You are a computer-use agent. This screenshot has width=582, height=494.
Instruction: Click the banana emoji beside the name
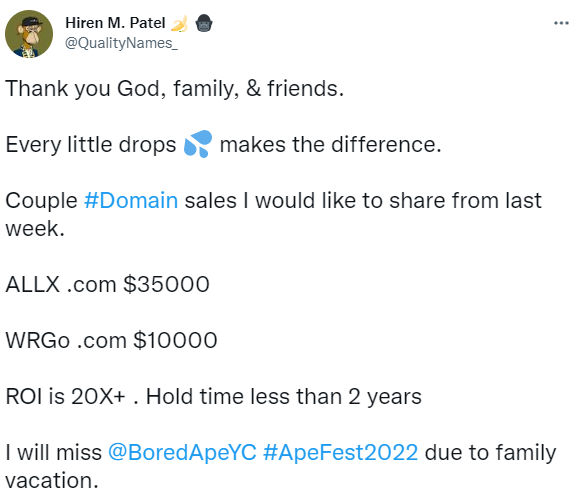coord(180,23)
